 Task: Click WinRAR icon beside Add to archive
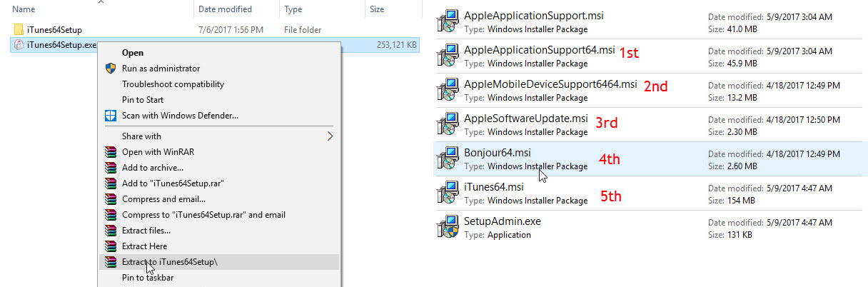click(111, 167)
